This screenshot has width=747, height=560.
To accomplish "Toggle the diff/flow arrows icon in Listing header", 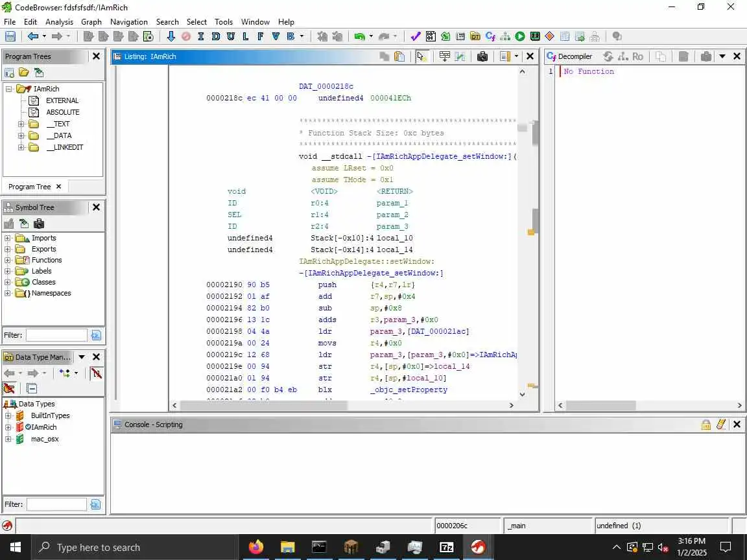I will (460, 56).
